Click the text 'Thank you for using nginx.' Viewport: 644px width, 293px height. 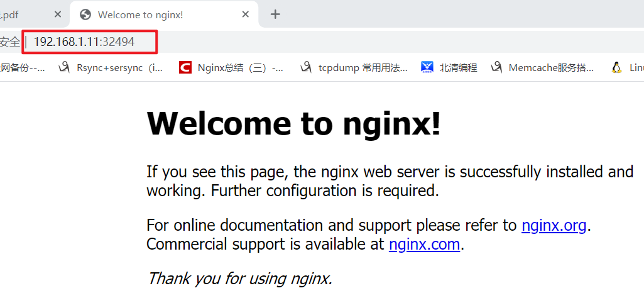click(239, 279)
